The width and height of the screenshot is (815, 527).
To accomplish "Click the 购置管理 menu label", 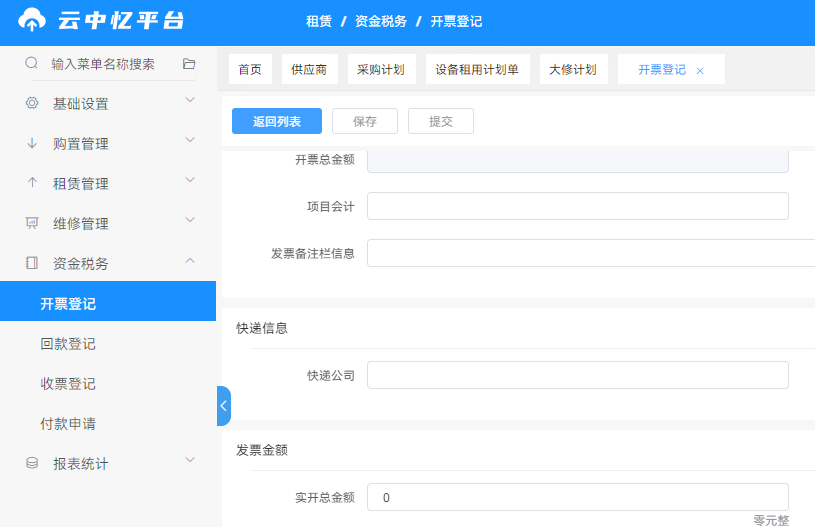I will [x=81, y=144].
